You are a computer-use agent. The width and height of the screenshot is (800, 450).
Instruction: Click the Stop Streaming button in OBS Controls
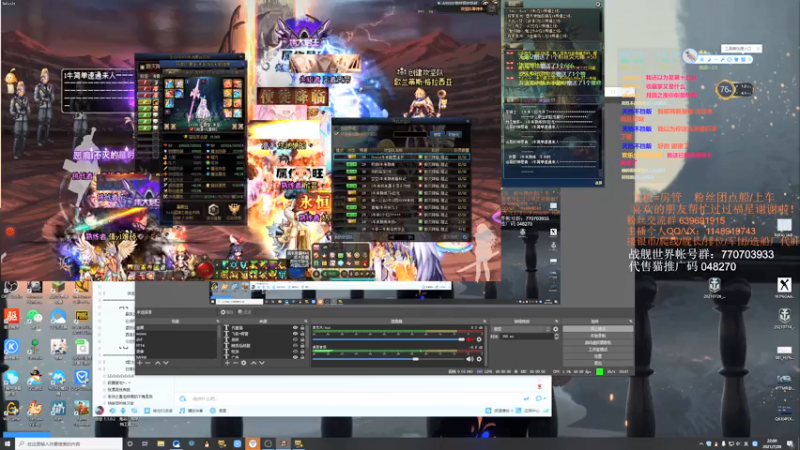point(597,329)
